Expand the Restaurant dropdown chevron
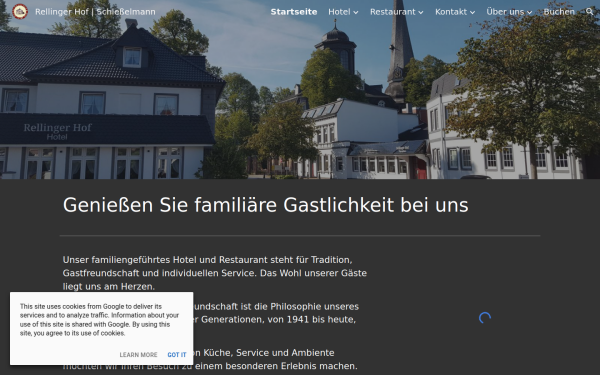The width and height of the screenshot is (600, 375). click(x=421, y=12)
